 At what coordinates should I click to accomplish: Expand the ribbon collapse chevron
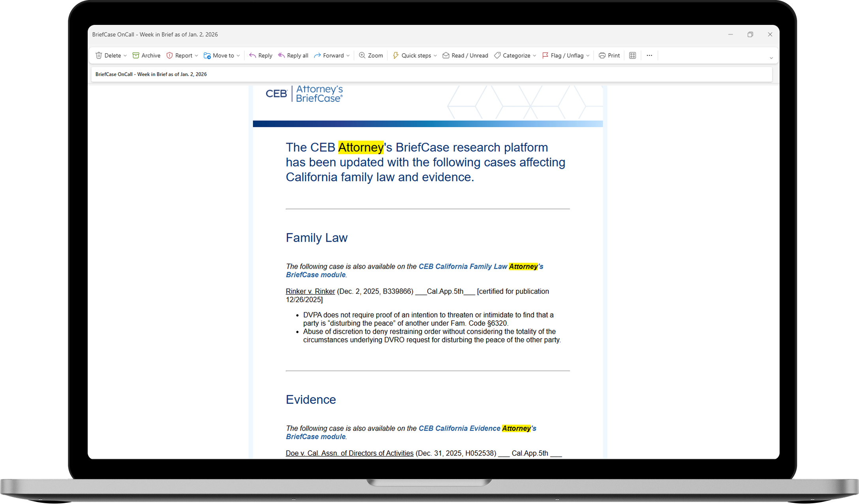(x=771, y=58)
